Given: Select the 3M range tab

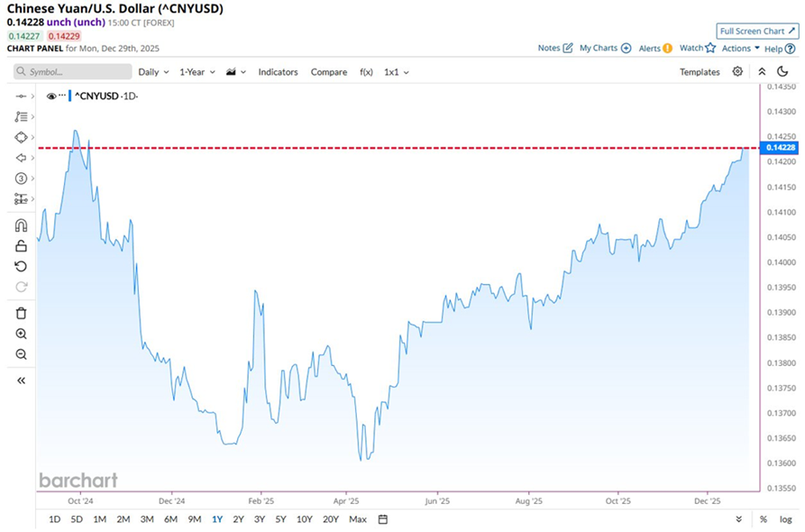Looking at the screenshot, I should (147, 519).
